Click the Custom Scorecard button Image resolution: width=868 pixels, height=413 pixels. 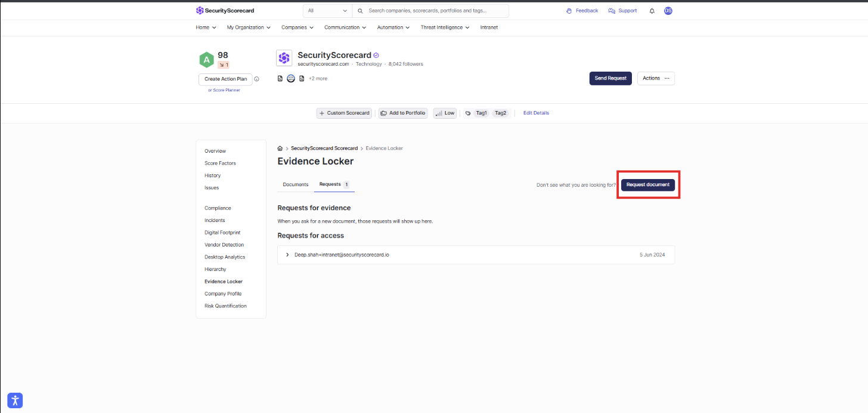[345, 113]
